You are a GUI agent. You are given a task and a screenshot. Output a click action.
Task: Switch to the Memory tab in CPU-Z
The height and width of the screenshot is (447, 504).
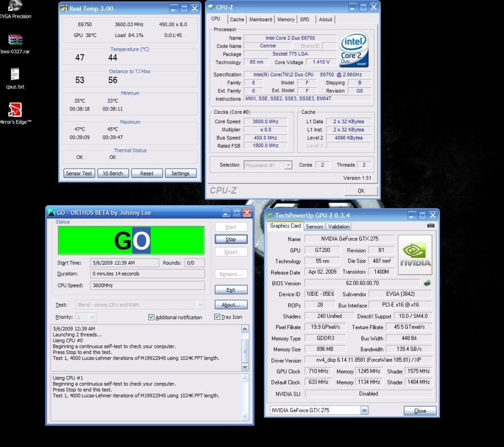point(286,19)
